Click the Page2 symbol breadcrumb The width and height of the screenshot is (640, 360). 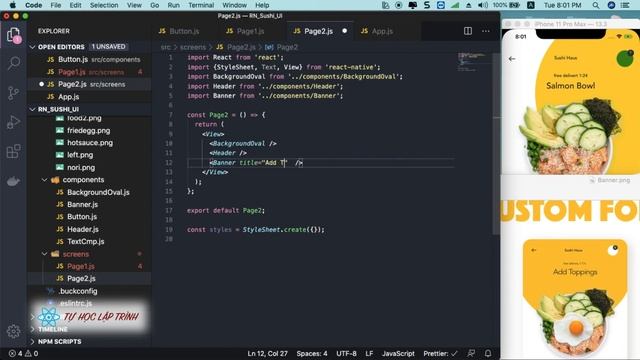point(282,47)
